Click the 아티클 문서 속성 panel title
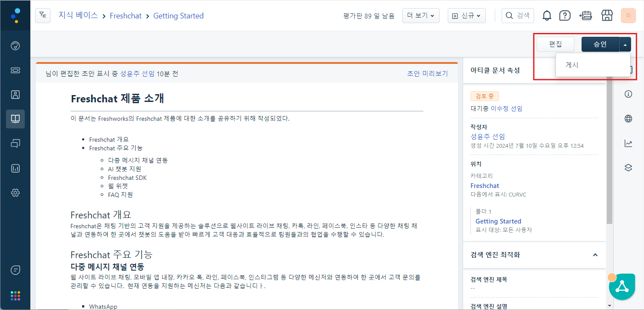 tap(495, 70)
